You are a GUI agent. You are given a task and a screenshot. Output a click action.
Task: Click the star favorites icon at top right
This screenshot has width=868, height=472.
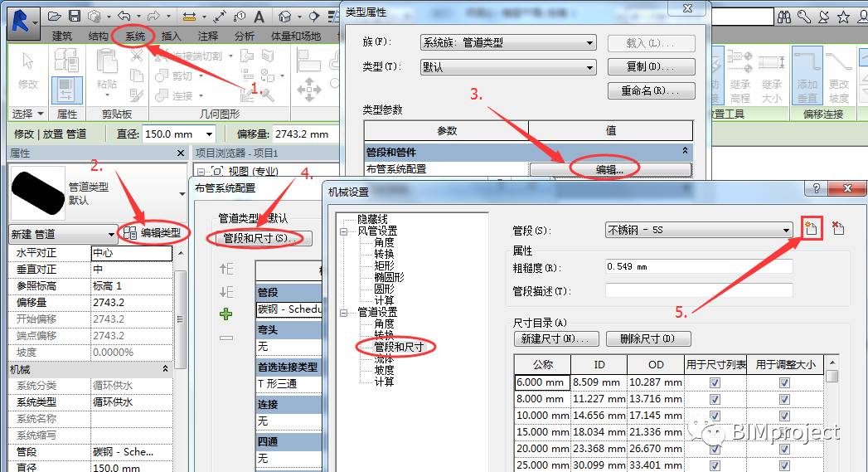pos(843,17)
